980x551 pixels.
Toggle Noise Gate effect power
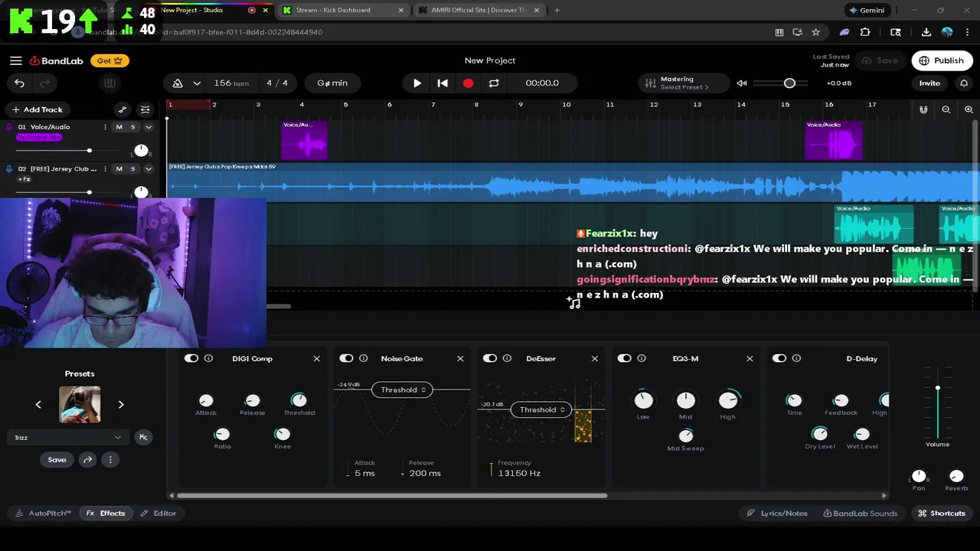(x=347, y=358)
